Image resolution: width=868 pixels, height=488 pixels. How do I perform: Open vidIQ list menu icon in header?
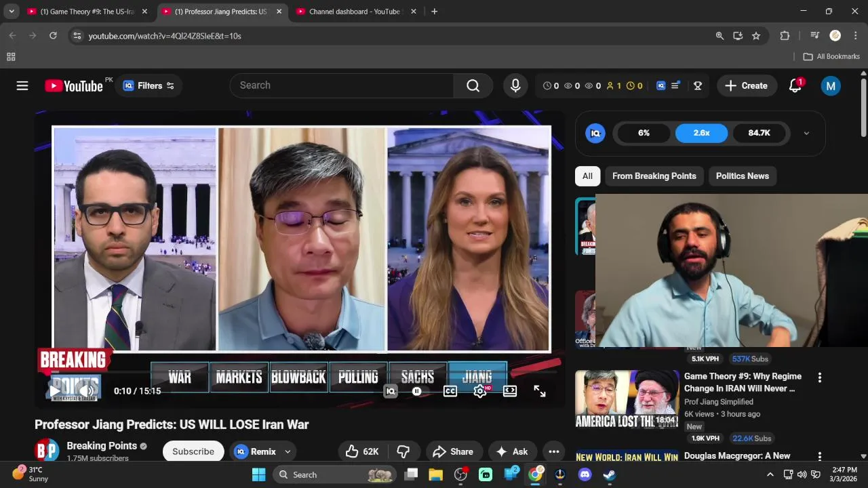tap(675, 85)
